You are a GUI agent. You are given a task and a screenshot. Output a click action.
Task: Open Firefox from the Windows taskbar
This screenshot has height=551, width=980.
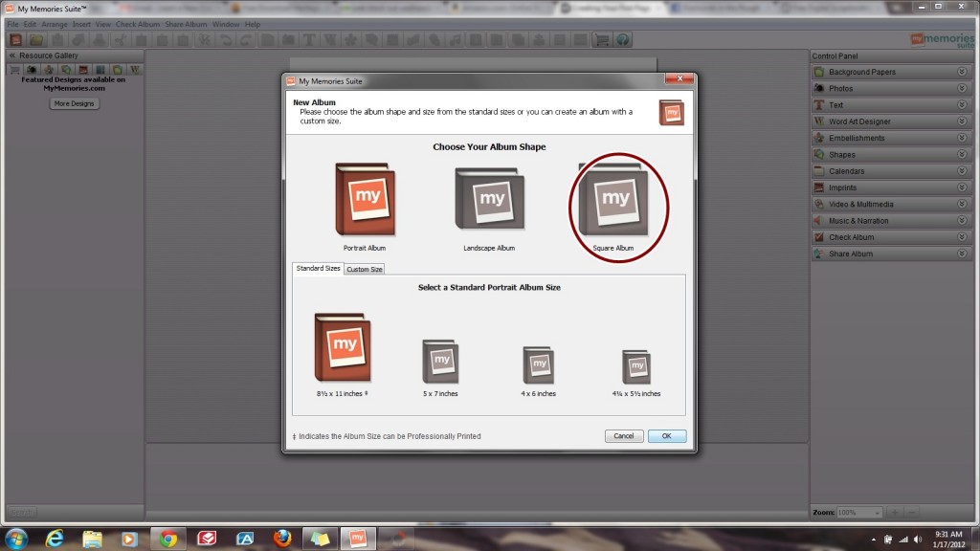coord(281,539)
